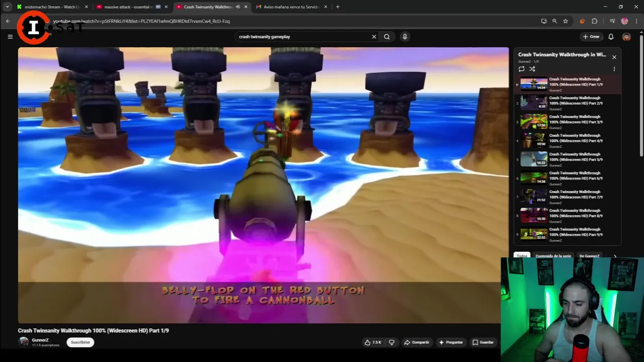Click the magnifier search button
The height and width of the screenshot is (362, 644).
[x=387, y=37]
